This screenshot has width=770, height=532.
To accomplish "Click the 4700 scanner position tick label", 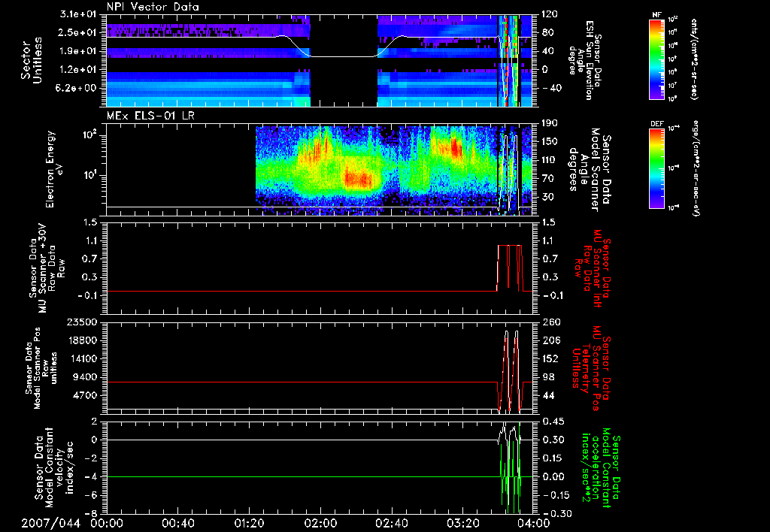I will (x=85, y=395).
